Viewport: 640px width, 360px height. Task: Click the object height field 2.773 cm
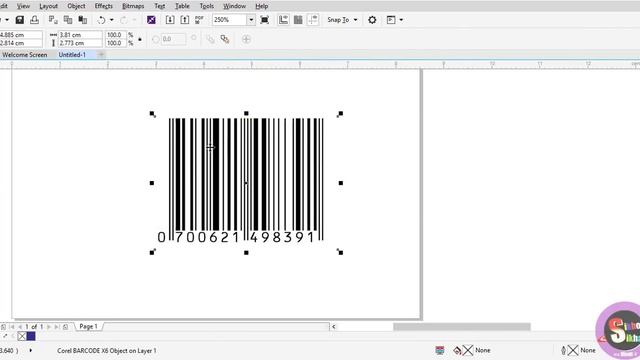click(x=80, y=43)
